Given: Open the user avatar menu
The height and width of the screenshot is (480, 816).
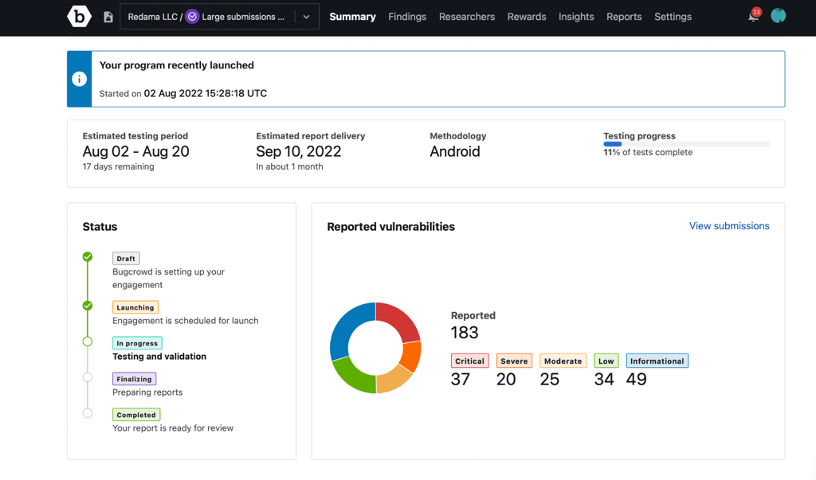Looking at the screenshot, I should (778, 16).
